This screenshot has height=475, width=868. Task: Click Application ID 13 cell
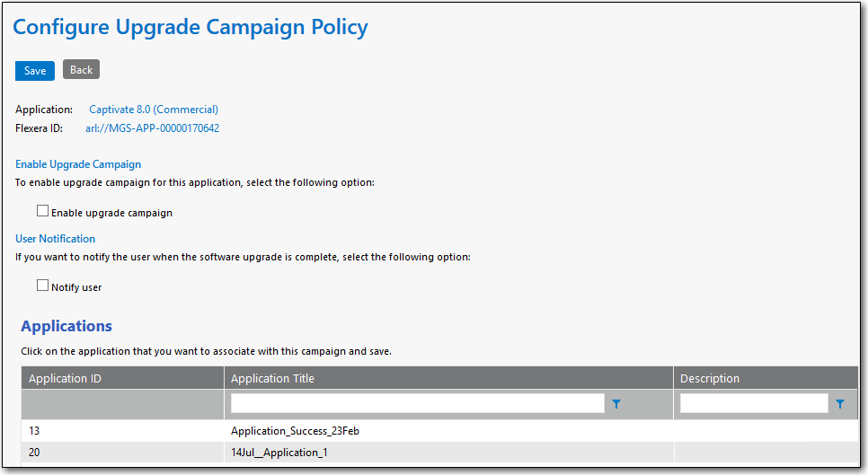pos(35,431)
